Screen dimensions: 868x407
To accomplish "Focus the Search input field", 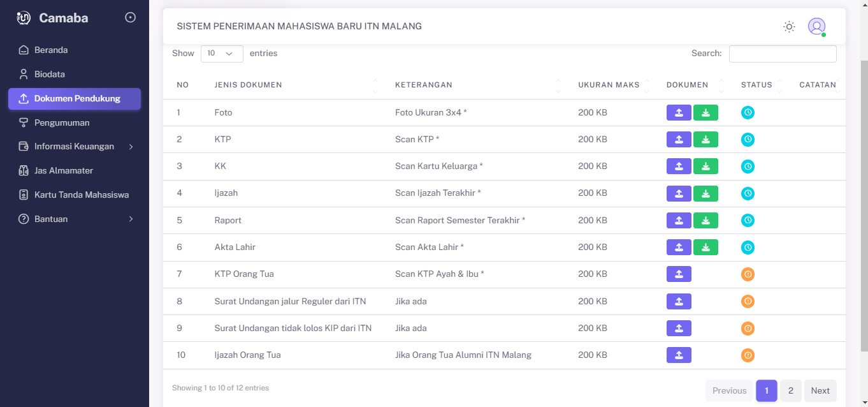I will pyautogui.click(x=783, y=54).
